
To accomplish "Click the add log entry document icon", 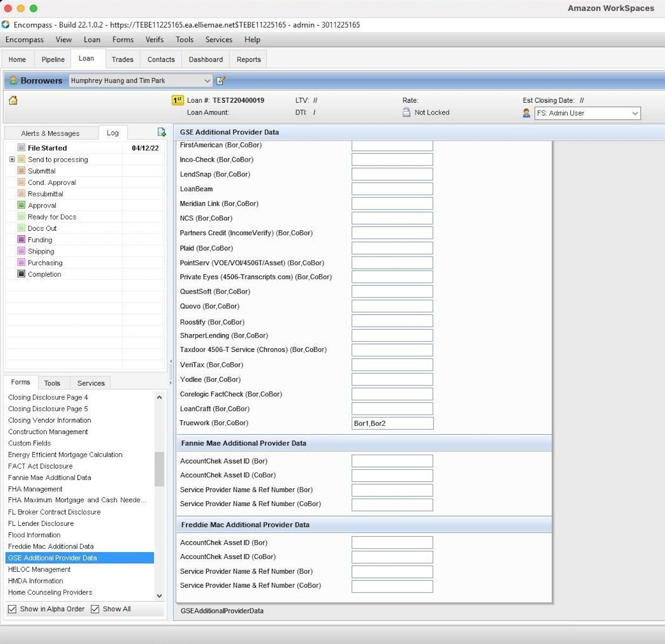I will [x=161, y=132].
